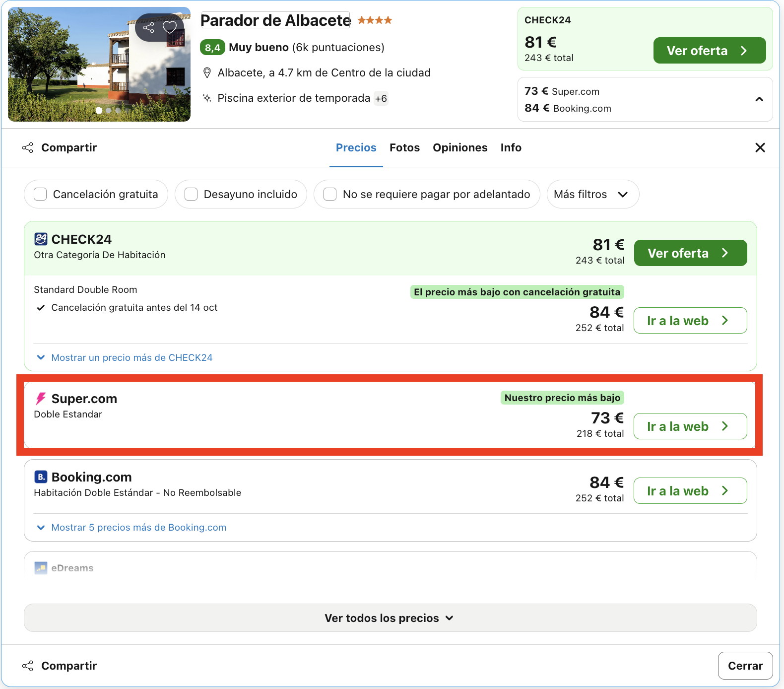This screenshot has height=689, width=784.
Task: Select first photo carousel dot
Action: [99, 110]
